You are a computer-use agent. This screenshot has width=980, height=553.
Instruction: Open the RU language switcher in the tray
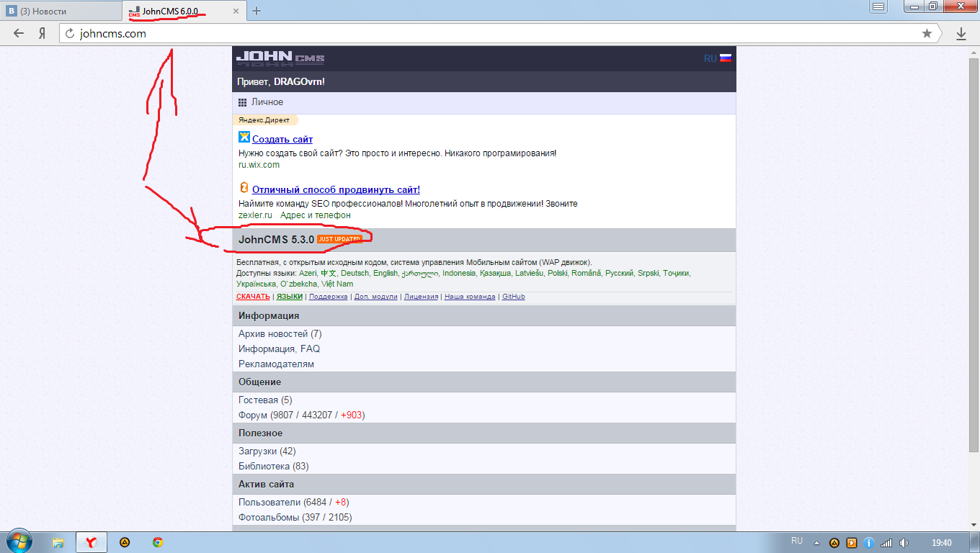click(797, 540)
